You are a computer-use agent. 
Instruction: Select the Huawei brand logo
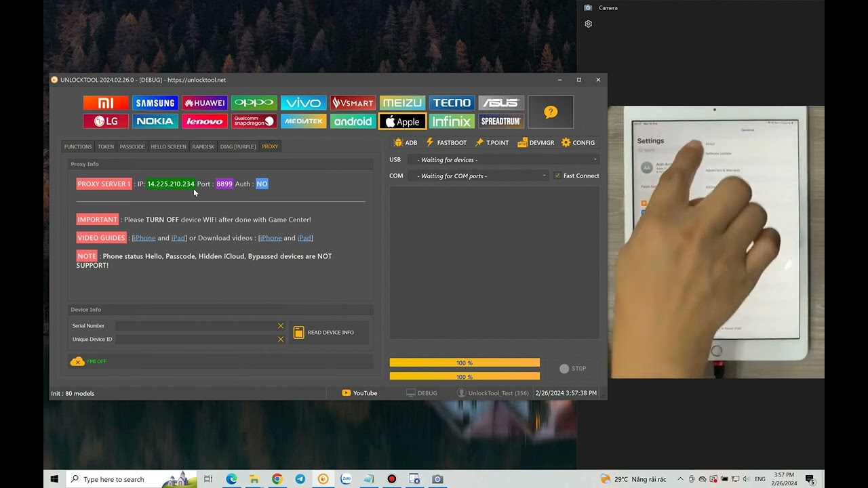[x=205, y=103]
